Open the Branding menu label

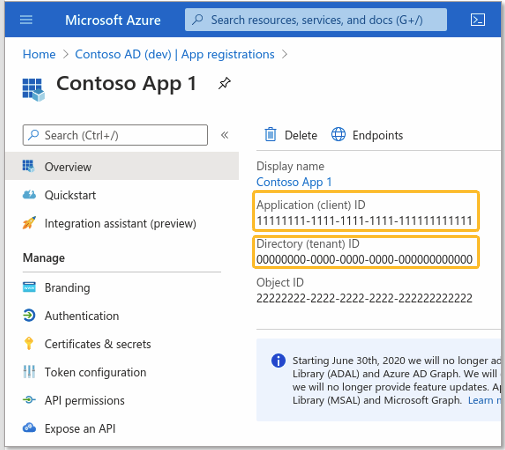[x=67, y=288]
